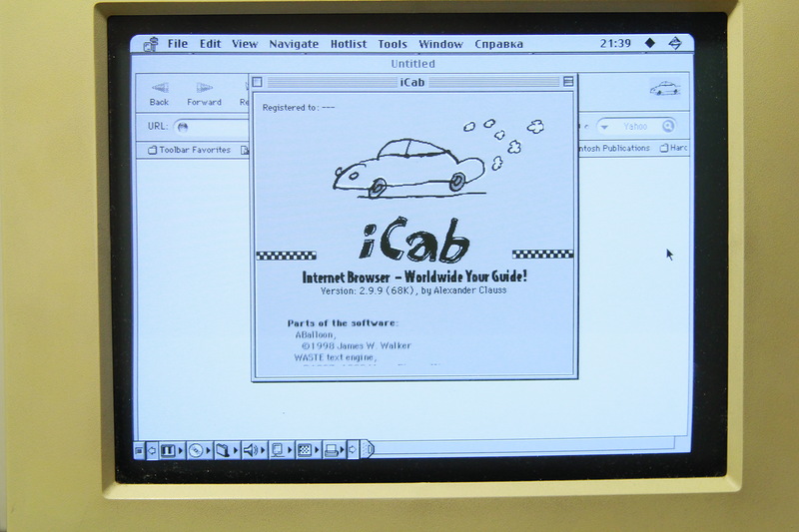
Task: Open the Harc favorites folder
Action: point(664,148)
